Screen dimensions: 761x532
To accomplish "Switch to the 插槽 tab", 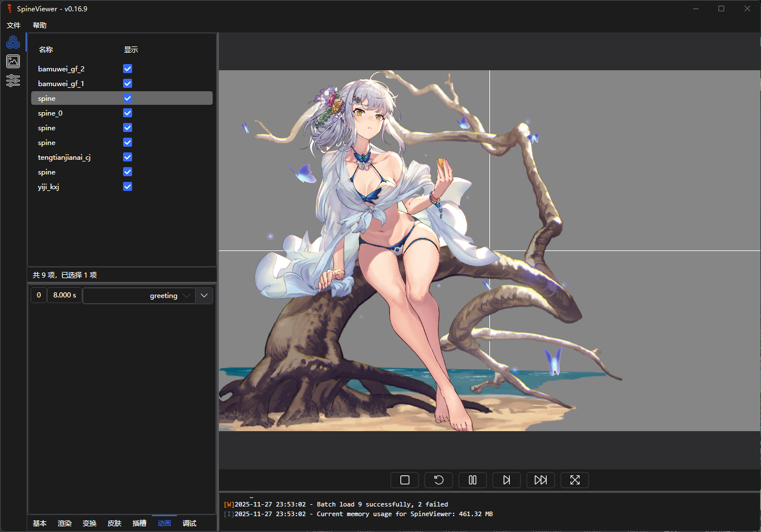I will tap(139, 524).
